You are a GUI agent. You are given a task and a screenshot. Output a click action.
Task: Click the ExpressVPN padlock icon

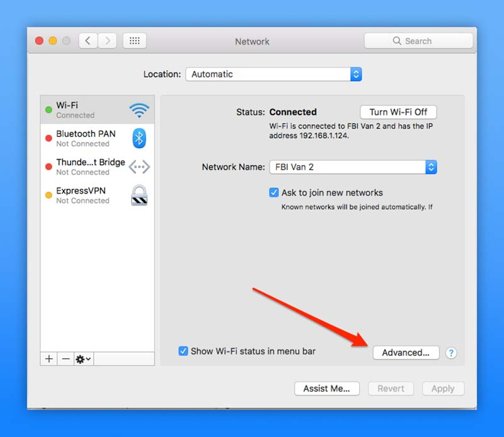[x=139, y=195]
